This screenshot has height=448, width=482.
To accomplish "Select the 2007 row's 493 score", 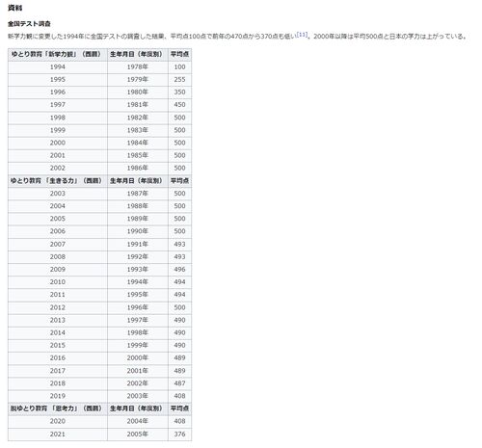I will (179, 244).
